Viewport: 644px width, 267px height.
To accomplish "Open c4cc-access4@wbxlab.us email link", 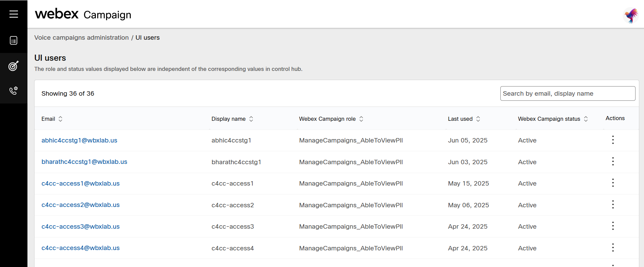I will tap(81, 248).
